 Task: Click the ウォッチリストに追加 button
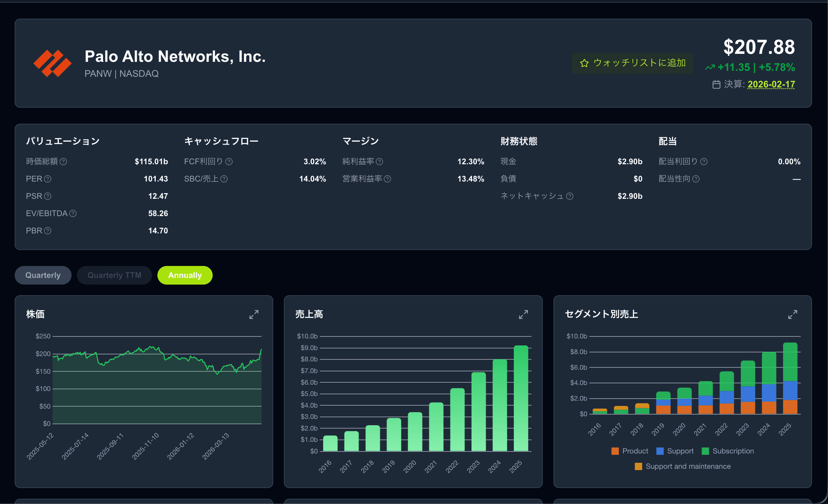coord(632,63)
